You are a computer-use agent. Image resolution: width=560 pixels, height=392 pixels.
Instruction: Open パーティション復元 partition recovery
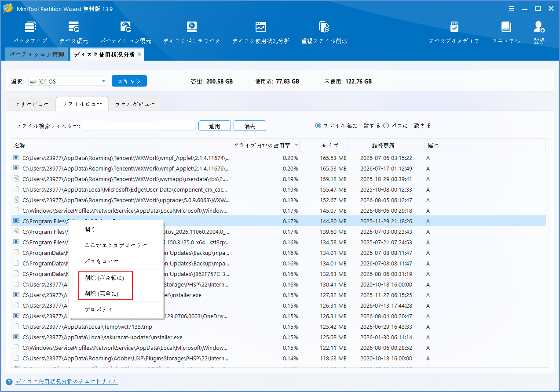click(x=126, y=33)
